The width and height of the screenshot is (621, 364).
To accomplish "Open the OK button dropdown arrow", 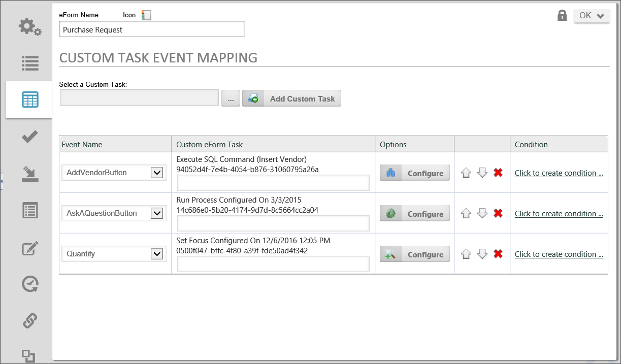I will click(601, 16).
